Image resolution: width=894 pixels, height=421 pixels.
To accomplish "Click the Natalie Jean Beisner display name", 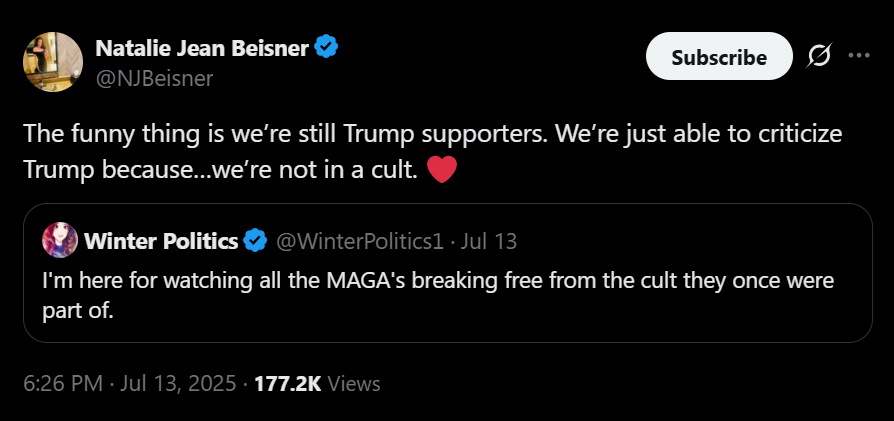I will pos(202,48).
